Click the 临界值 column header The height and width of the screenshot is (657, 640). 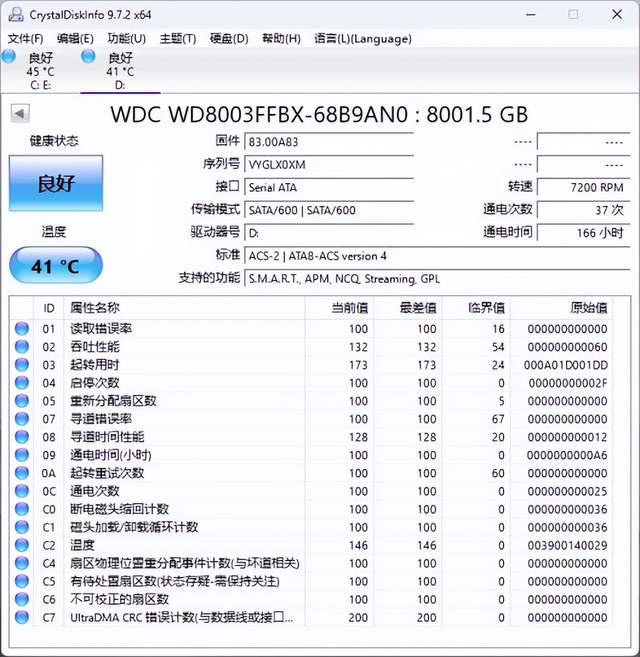point(476,308)
